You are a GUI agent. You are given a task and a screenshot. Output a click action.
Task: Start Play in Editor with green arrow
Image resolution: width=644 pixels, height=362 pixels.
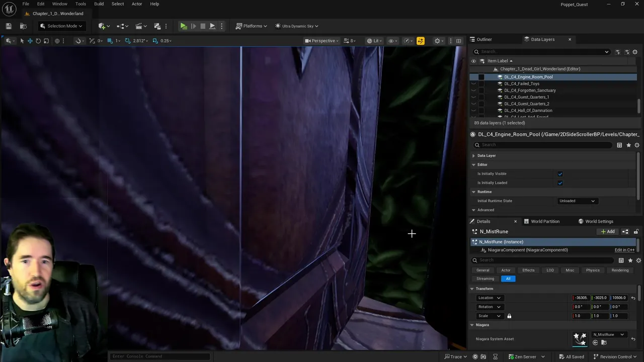(x=184, y=26)
